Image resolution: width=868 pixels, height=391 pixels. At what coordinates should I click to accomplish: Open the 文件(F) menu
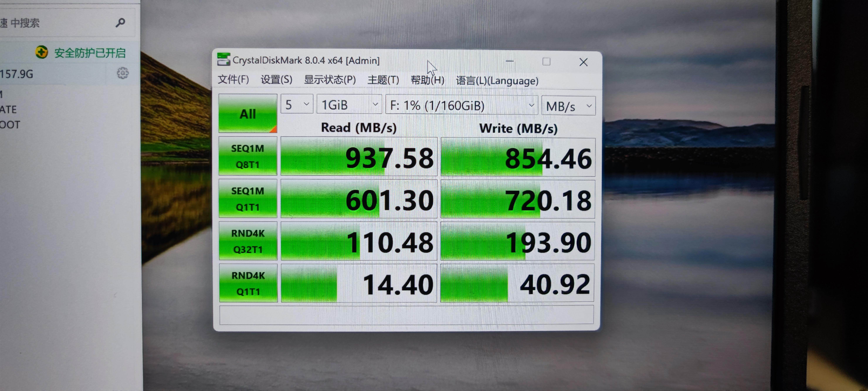pyautogui.click(x=233, y=80)
